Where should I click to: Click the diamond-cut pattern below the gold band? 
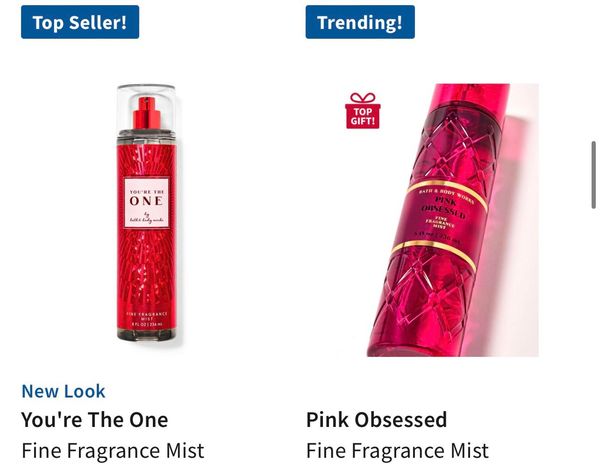click(423, 300)
